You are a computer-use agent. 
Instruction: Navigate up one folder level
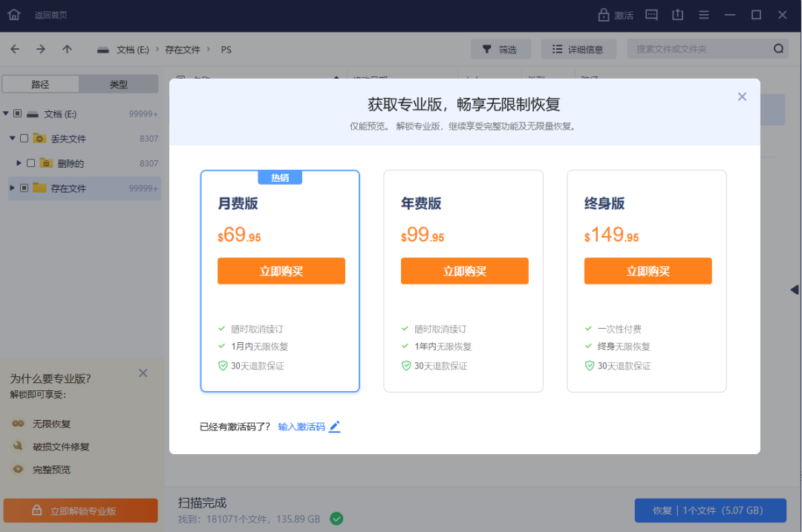[67, 49]
